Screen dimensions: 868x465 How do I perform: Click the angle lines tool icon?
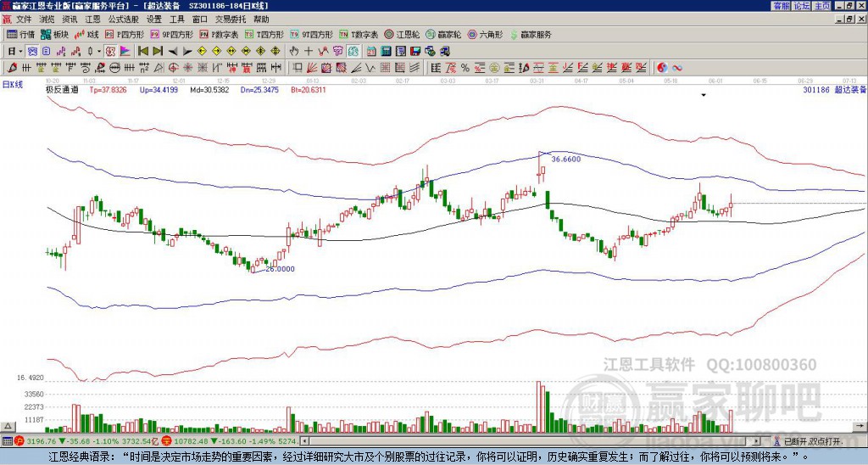coord(356,68)
